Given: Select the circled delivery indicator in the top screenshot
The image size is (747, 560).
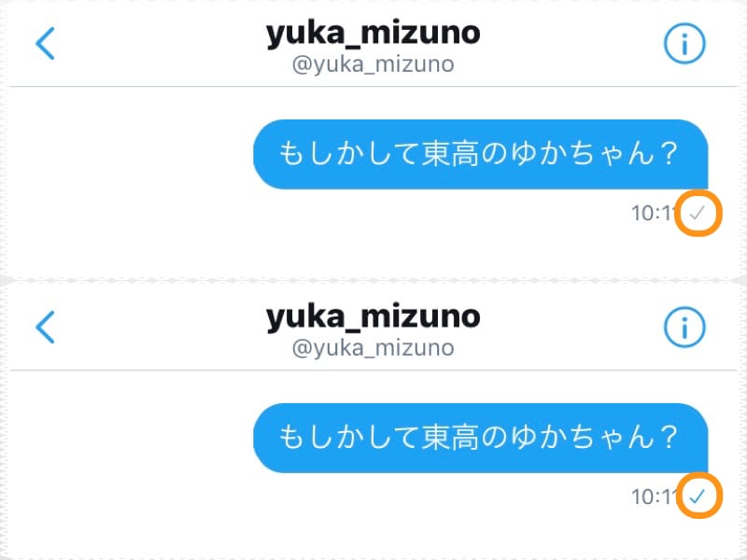Looking at the screenshot, I should click(x=698, y=213).
